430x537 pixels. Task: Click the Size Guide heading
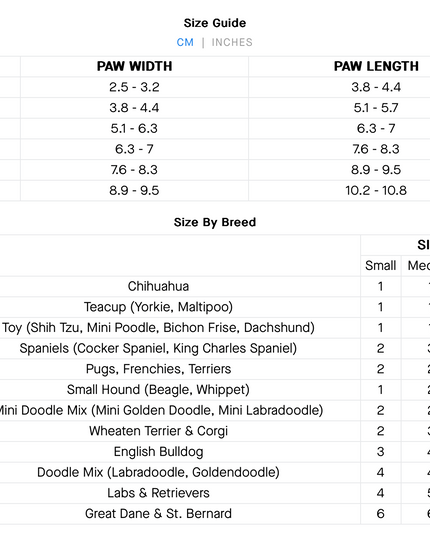(x=215, y=23)
